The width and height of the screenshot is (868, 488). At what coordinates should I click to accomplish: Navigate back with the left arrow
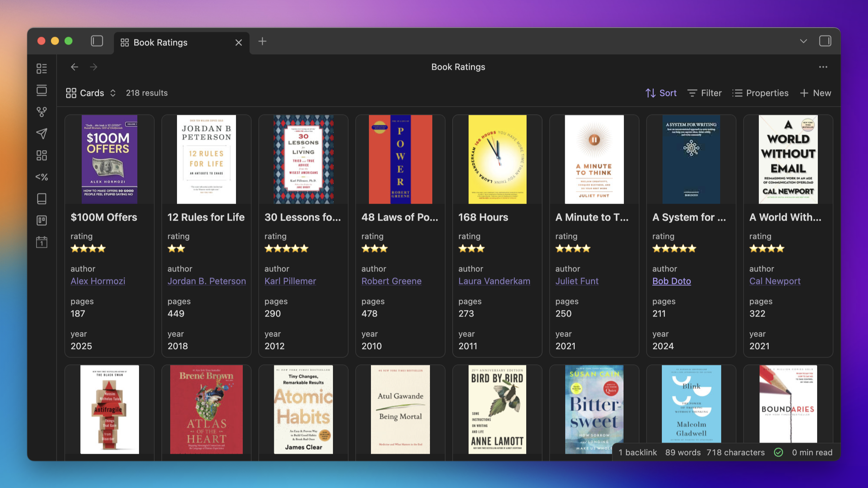click(x=75, y=67)
